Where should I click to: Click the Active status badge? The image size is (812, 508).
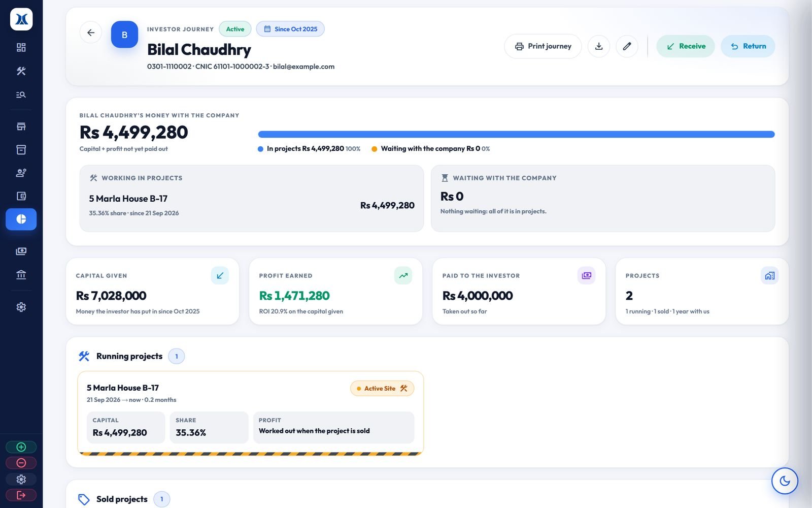click(235, 29)
